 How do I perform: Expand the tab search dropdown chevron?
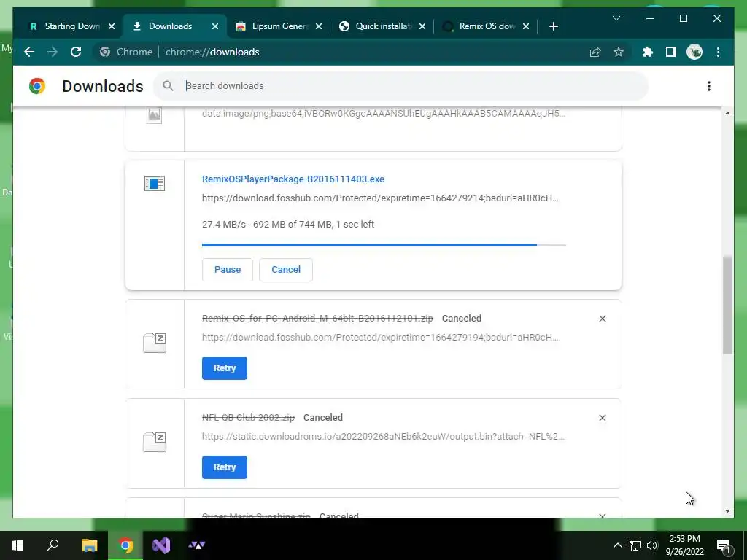[616, 18]
